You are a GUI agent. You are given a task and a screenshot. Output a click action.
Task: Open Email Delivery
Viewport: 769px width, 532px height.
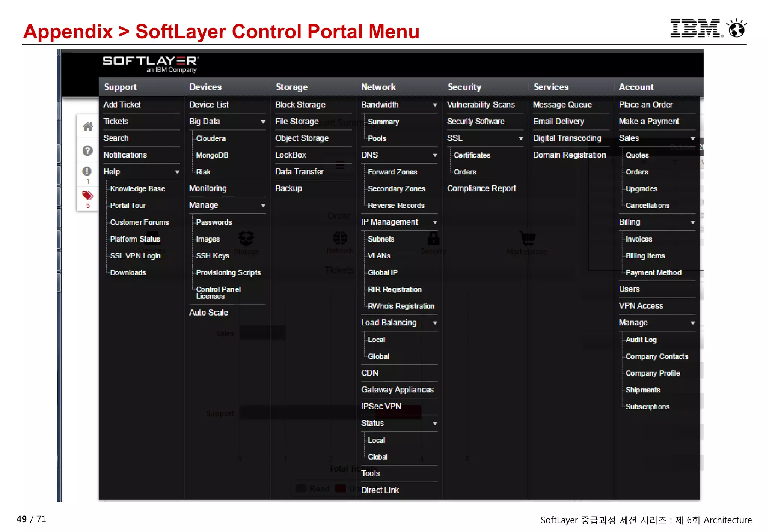click(559, 122)
